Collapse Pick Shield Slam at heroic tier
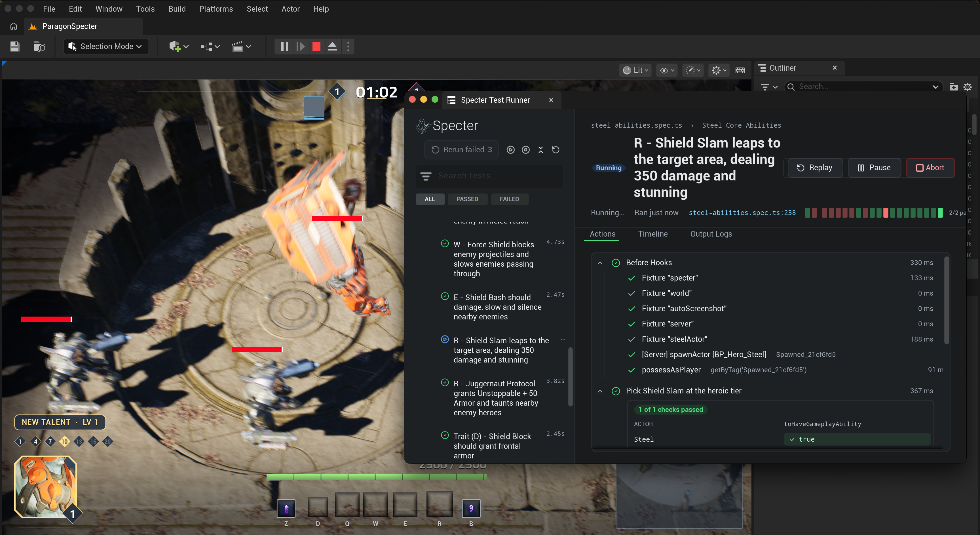 pos(599,391)
